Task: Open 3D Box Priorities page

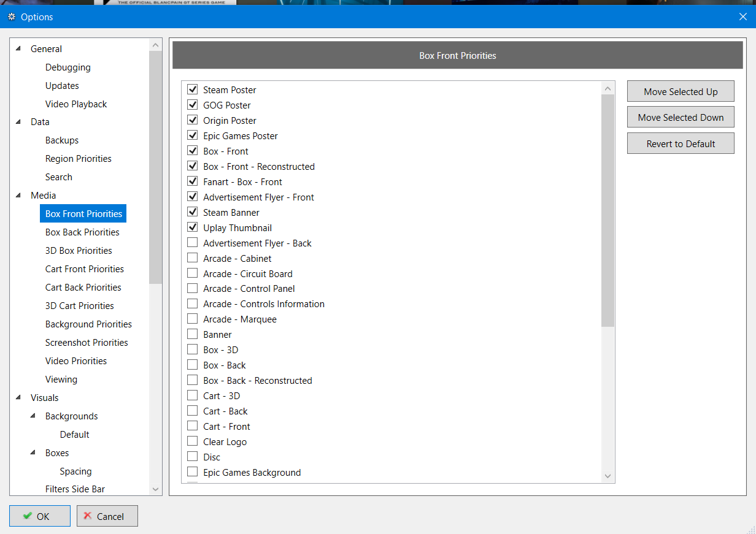Action: 79,251
